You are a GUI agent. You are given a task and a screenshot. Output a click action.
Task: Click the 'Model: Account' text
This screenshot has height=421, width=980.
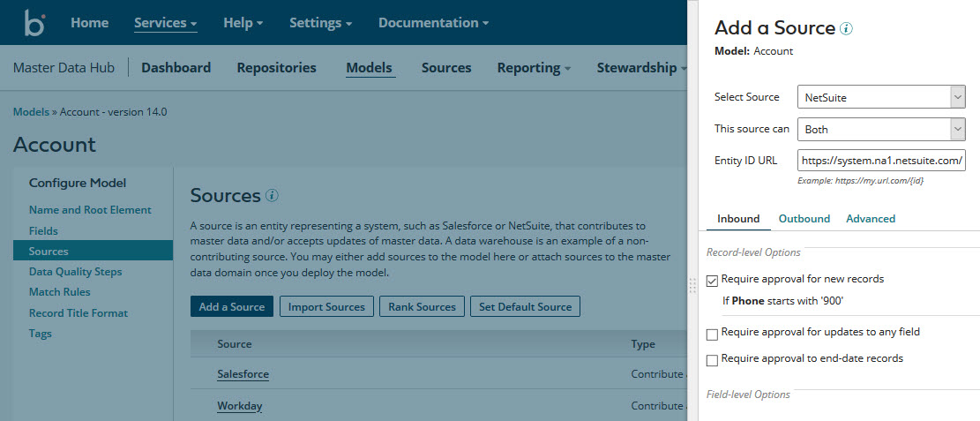754,51
